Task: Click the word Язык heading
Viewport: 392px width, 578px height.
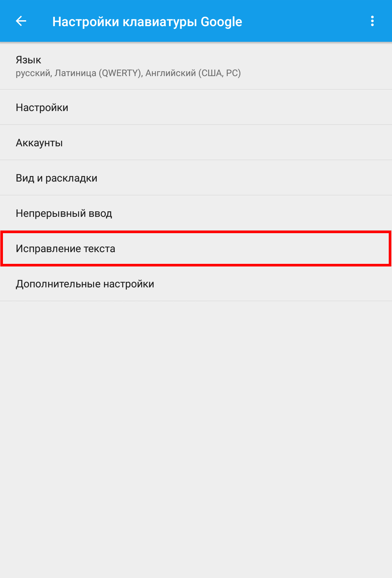Action: pos(28,60)
